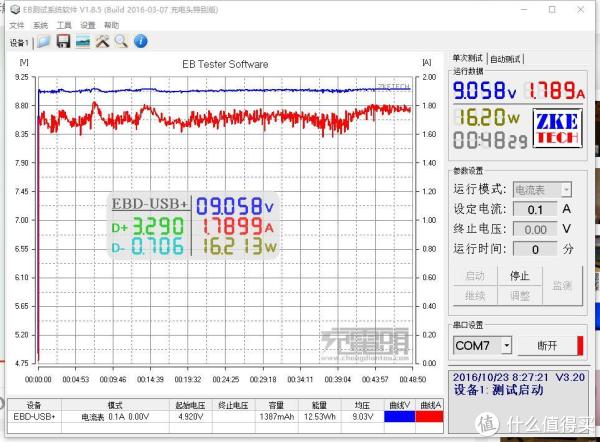Click the magnifier search toolbar icon
The width and height of the screenshot is (600, 442).
pos(121,41)
